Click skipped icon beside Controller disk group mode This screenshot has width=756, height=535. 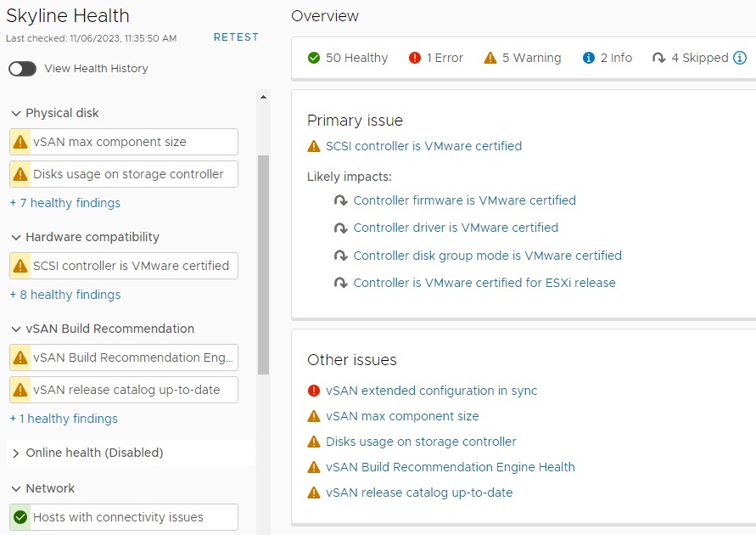tap(341, 256)
